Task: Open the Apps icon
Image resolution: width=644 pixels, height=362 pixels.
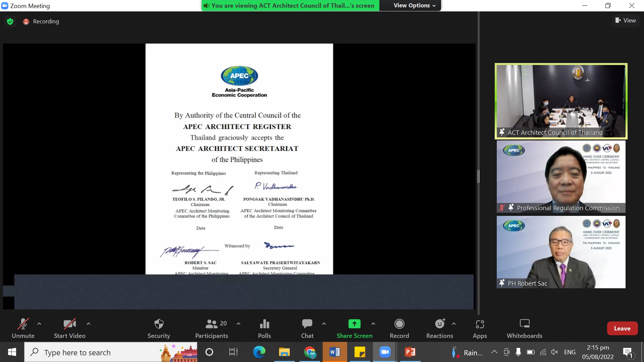Action: (480, 324)
